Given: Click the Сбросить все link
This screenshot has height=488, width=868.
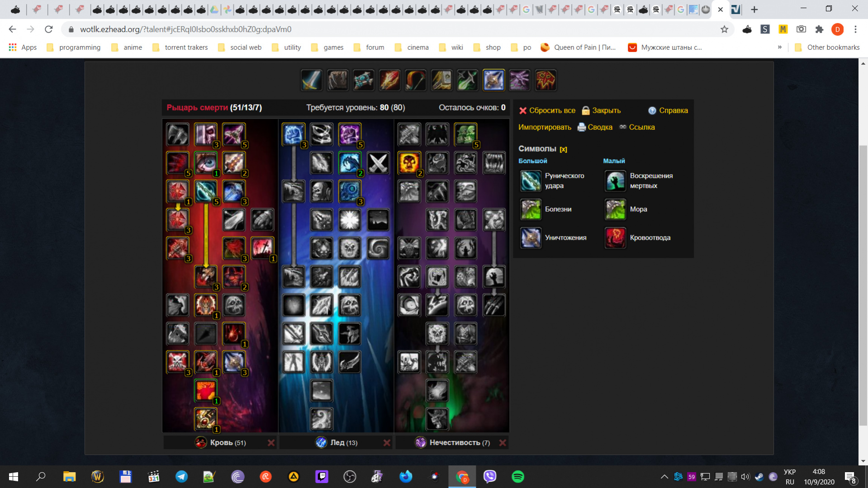Looking at the screenshot, I should 547,110.
